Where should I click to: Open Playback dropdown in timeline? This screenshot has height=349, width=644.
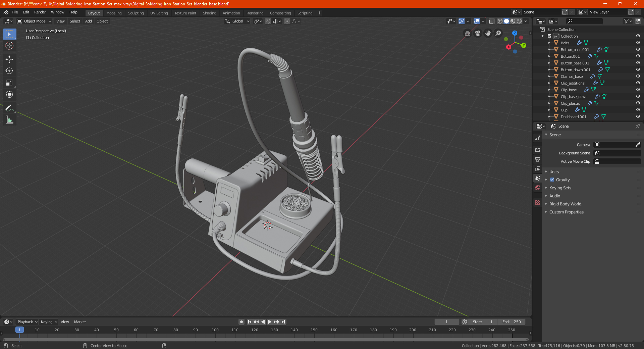point(27,322)
